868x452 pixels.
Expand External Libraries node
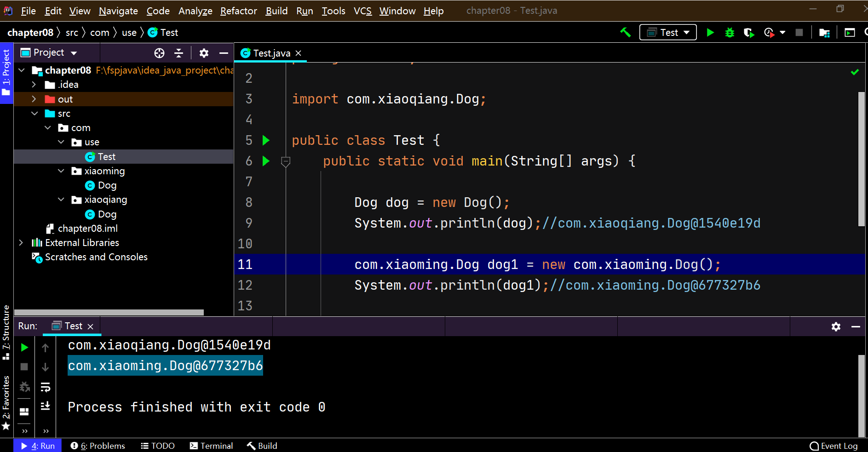click(x=21, y=242)
